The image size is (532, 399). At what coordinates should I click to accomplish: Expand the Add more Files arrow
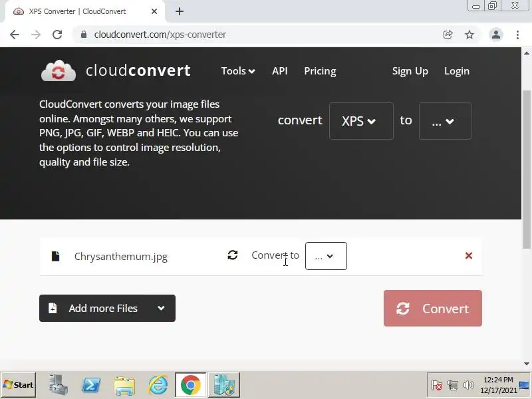coord(161,308)
